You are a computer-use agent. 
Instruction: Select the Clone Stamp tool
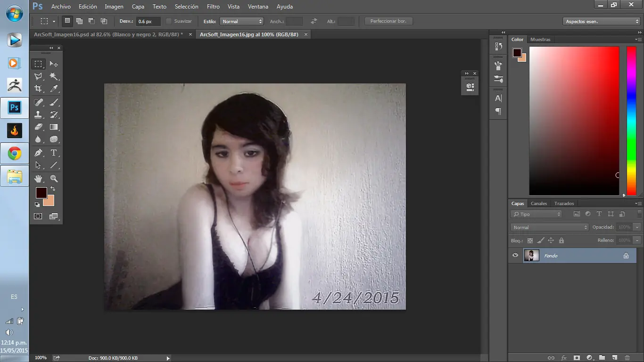tap(38, 114)
